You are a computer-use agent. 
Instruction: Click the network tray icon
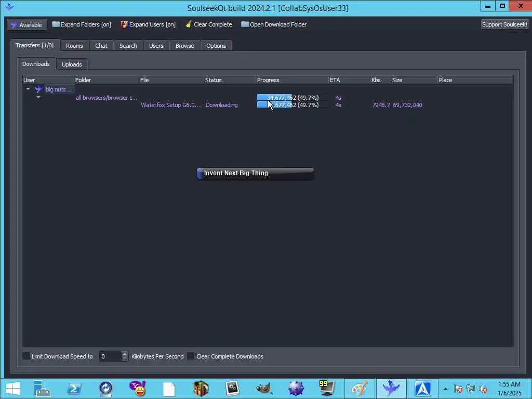(x=471, y=389)
